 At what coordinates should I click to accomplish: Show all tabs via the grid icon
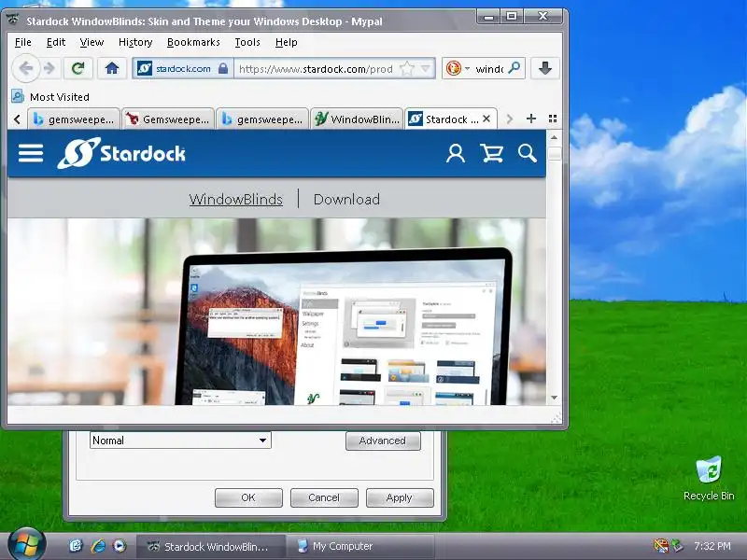click(553, 119)
